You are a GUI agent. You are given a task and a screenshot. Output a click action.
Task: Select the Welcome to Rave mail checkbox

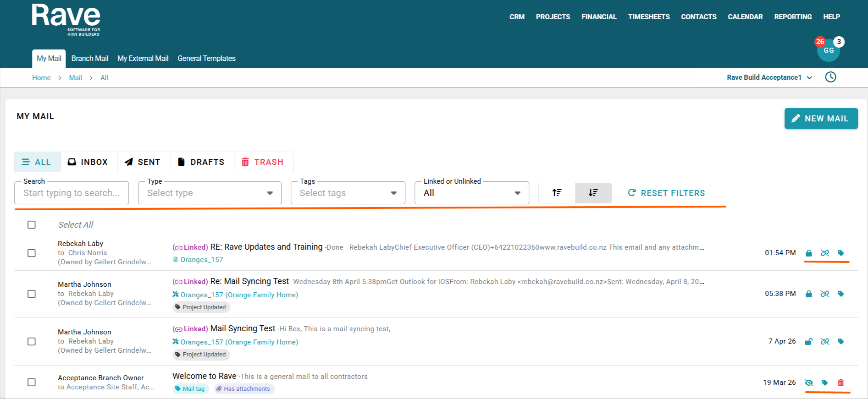32,382
